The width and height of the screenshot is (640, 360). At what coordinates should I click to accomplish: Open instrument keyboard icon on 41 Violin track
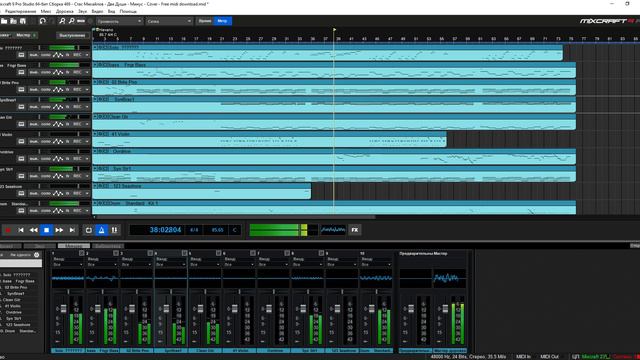(x=21, y=141)
